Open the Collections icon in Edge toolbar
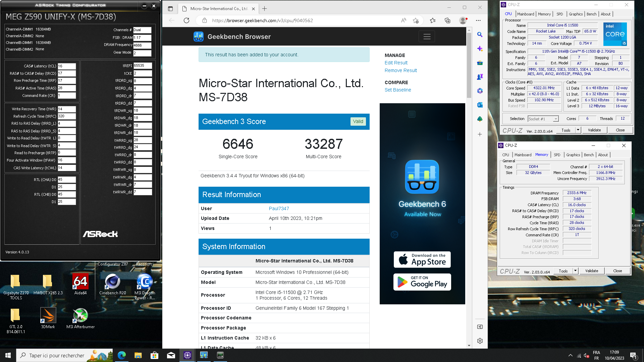Image resolution: width=644 pixels, height=362 pixels. pyautogui.click(x=447, y=20)
